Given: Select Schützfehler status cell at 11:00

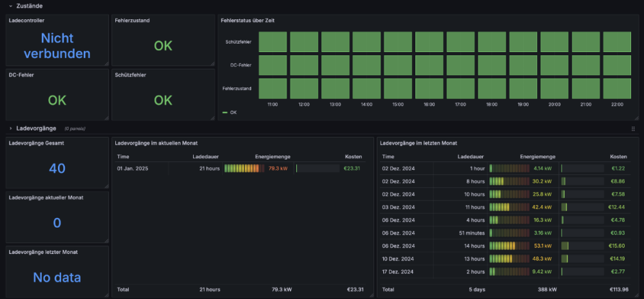Looking at the screenshot, I should (x=272, y=42).
